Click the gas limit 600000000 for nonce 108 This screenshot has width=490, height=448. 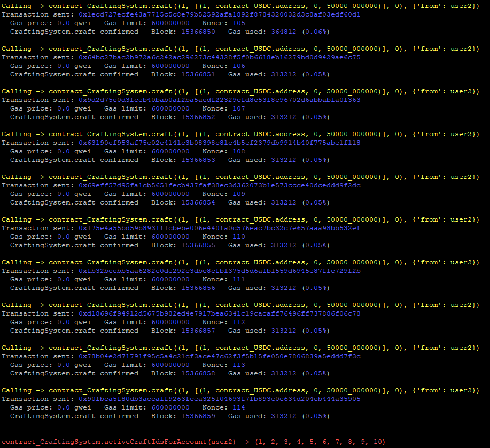(x=170, y=152)
